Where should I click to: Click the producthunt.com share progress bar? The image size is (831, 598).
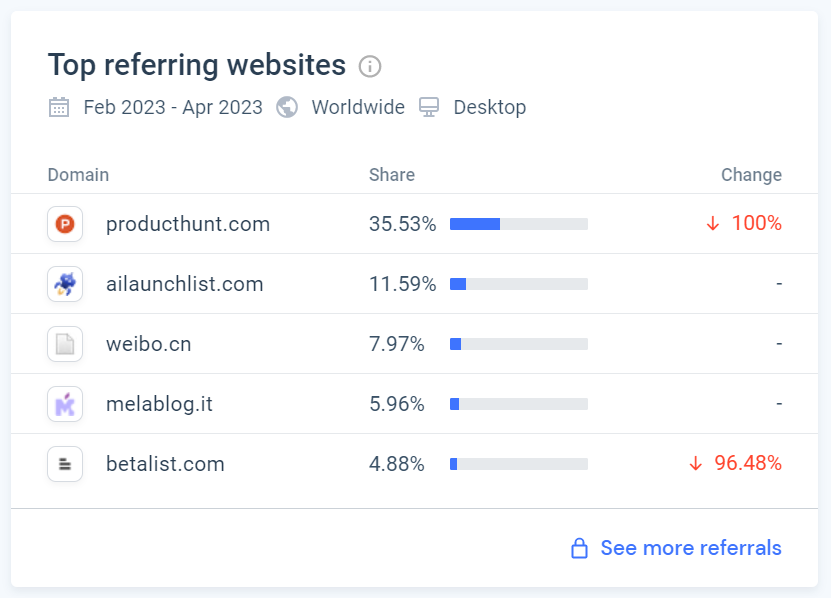pyautogui.click(x=519, y=224)
